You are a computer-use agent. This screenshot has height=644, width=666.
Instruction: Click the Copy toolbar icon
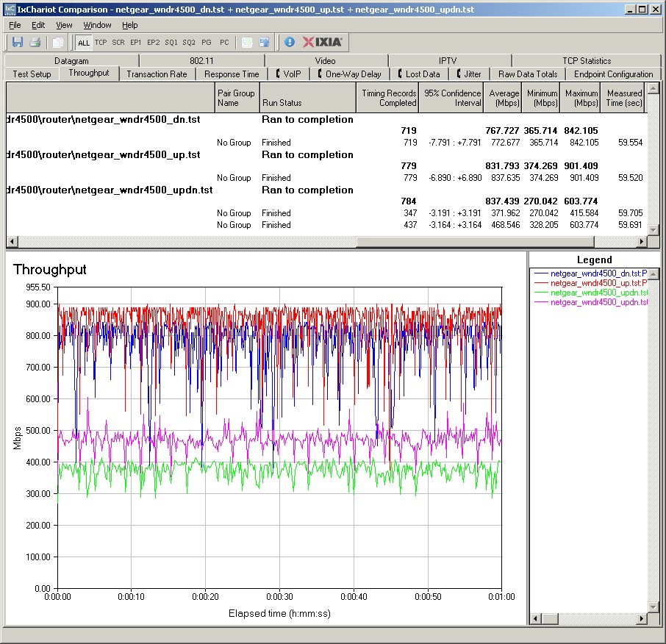pos(58,42)
